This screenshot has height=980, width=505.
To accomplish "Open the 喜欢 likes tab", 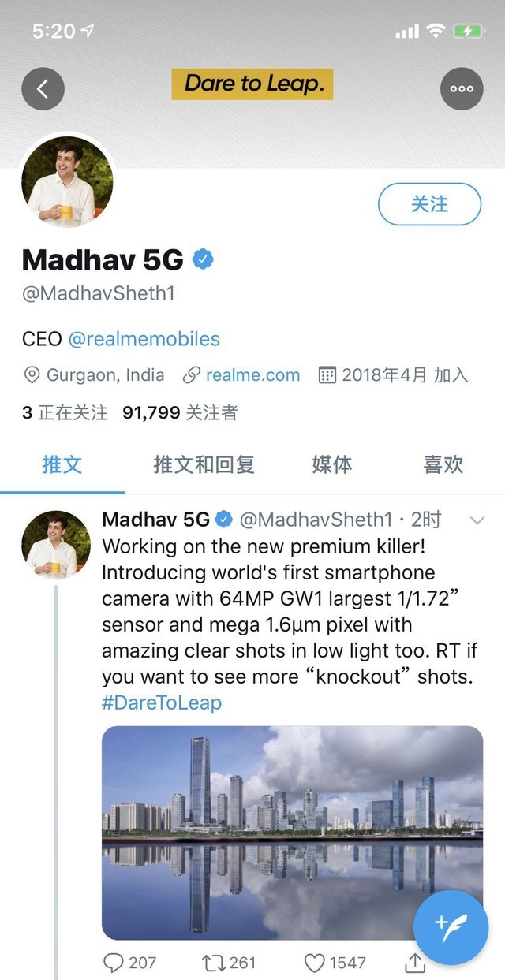I will pos(443,464).
